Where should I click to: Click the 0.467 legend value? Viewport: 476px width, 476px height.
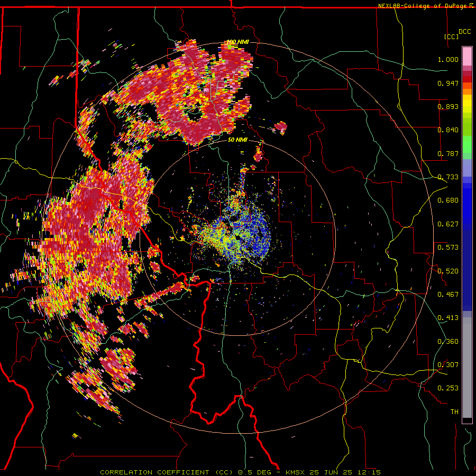pos(448,295)
